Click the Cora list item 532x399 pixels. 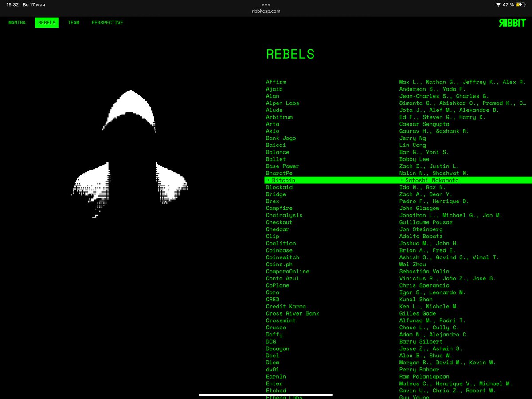tap(273, 292)
